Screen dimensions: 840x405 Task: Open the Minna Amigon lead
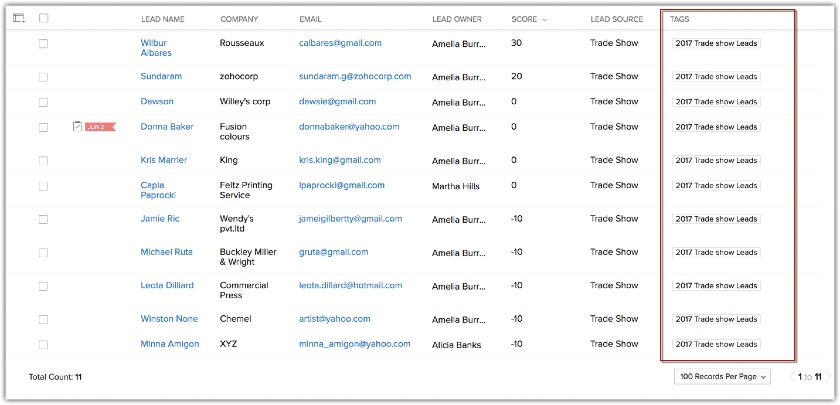170,344
